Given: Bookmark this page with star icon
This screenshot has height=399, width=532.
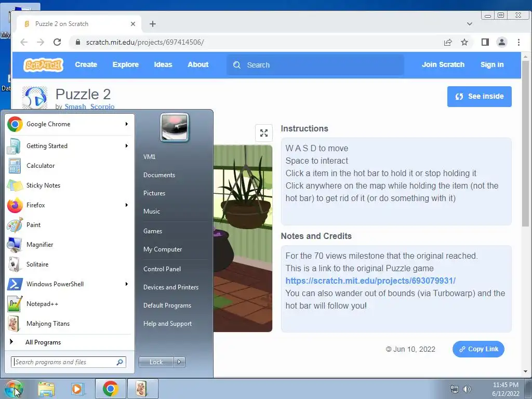Looking at the screenshot, I should coord(464,42).
